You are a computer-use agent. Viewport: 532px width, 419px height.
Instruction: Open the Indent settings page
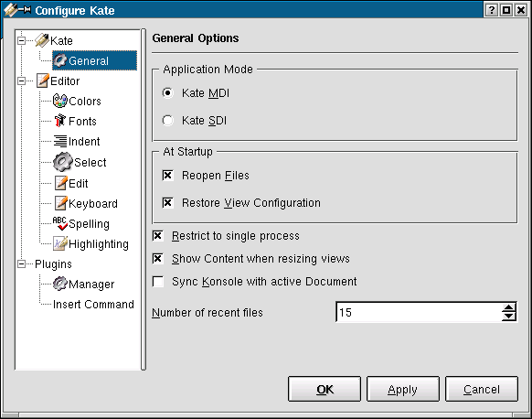tap(84, 141)
